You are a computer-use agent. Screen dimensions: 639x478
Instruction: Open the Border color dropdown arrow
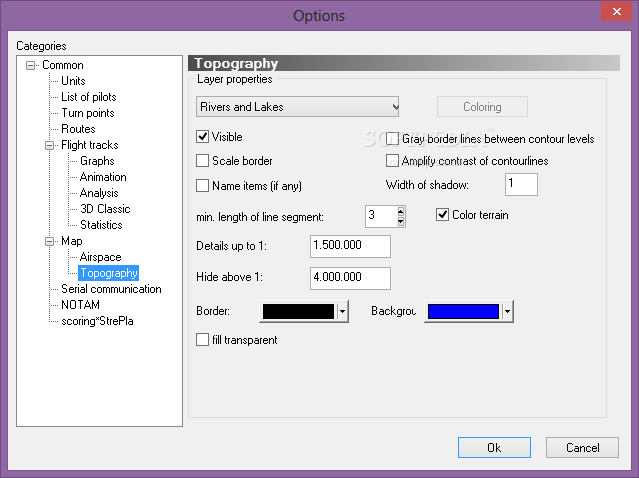343,312
